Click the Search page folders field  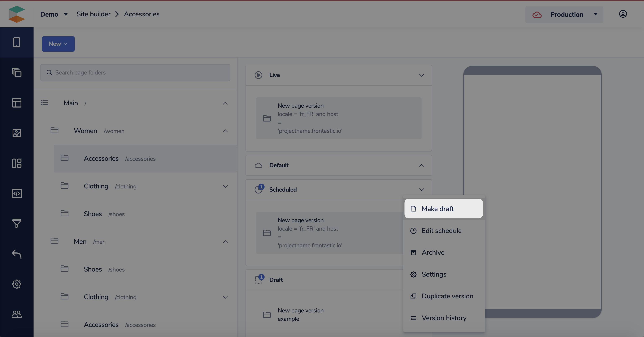tap(135, 73)
